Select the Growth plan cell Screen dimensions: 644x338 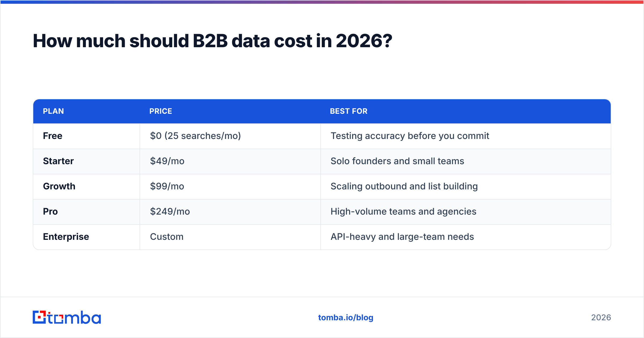tap(86, 186)
